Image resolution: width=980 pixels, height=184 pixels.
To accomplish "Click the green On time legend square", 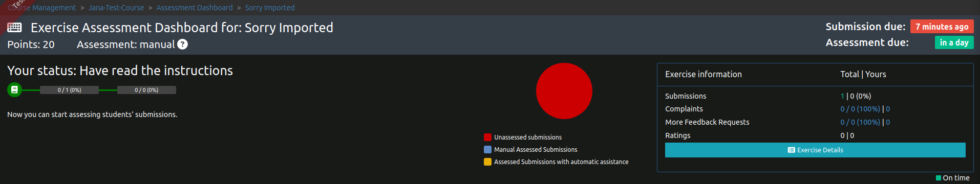I will point(939,178).
